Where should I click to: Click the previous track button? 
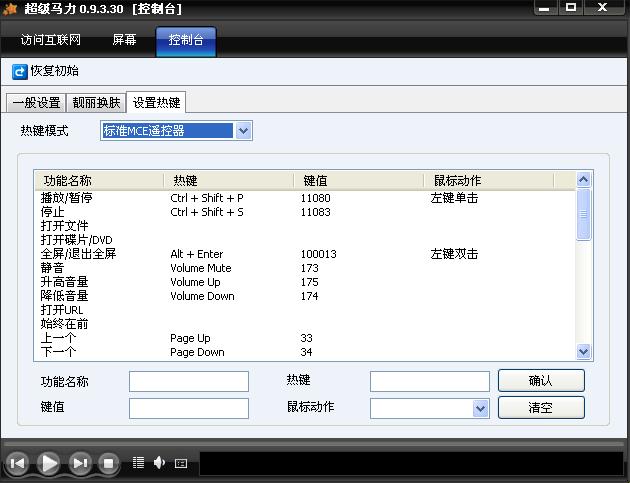[17, 463]
